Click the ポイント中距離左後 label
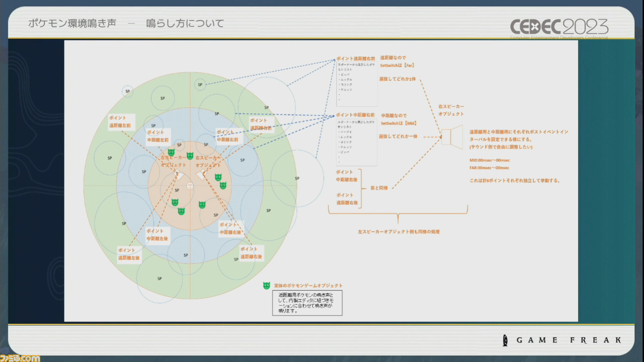Image resolution: width=644 pixels, height=362 pixels. click(x=157, y=234)
